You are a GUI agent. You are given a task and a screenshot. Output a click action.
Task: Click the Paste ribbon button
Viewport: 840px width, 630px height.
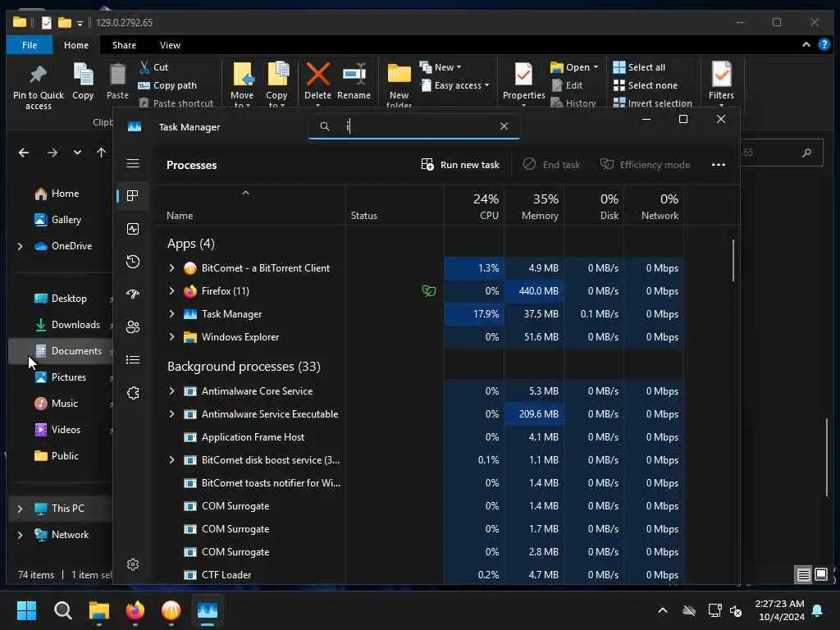coord(117,81)
